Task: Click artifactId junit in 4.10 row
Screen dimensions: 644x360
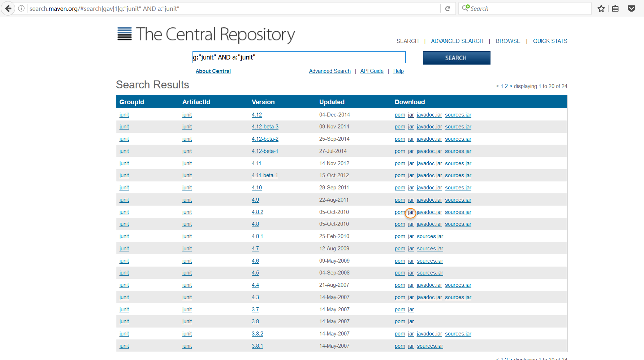Action: pyautogui.click(x=187, y=188)
